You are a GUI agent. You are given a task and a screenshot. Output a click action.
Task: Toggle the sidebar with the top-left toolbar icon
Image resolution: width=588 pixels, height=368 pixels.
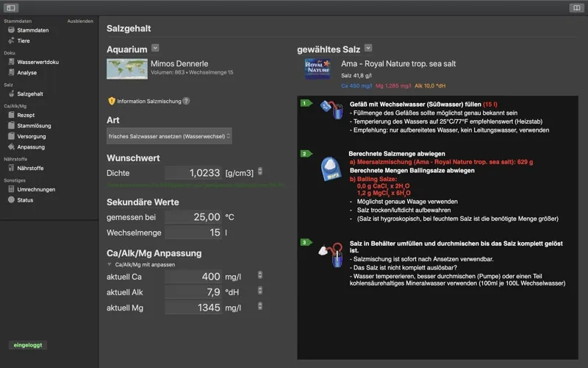tap(11, 7)
